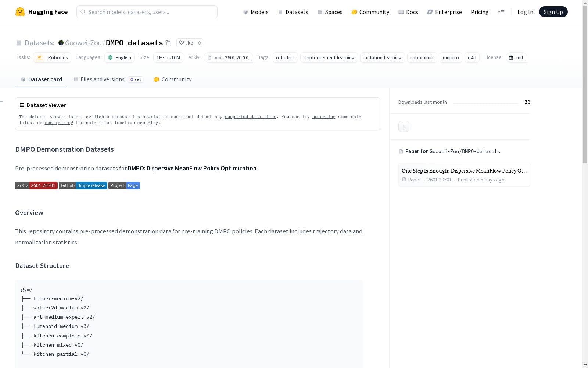Go to the Pricing page
588x368 pixels.
pos(480,12)
